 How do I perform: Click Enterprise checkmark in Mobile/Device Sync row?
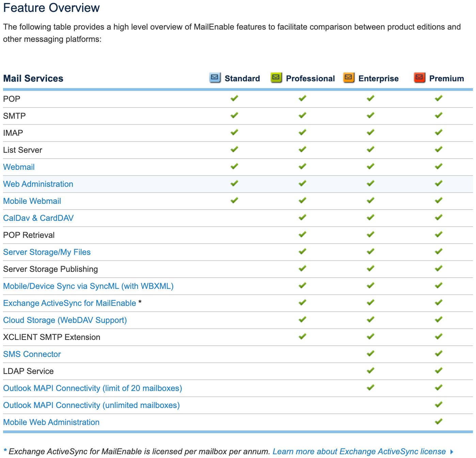click(x=370, y=285)
